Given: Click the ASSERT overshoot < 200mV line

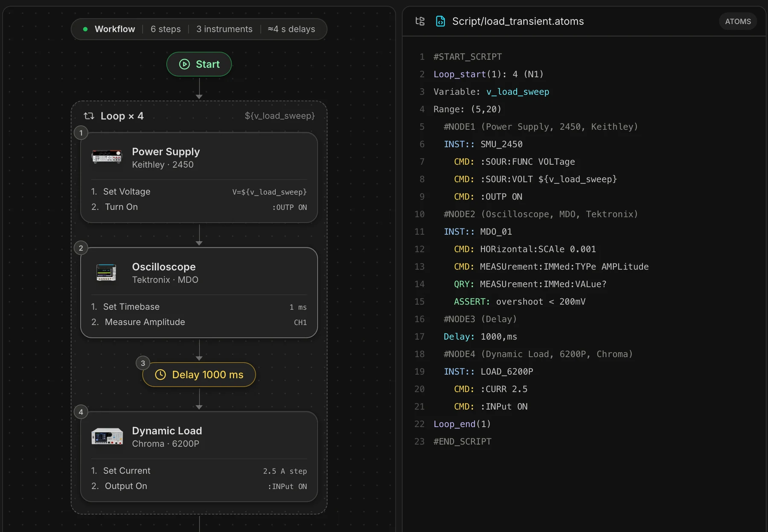Looking at the screenshot, I should click(x=520, y=301).
